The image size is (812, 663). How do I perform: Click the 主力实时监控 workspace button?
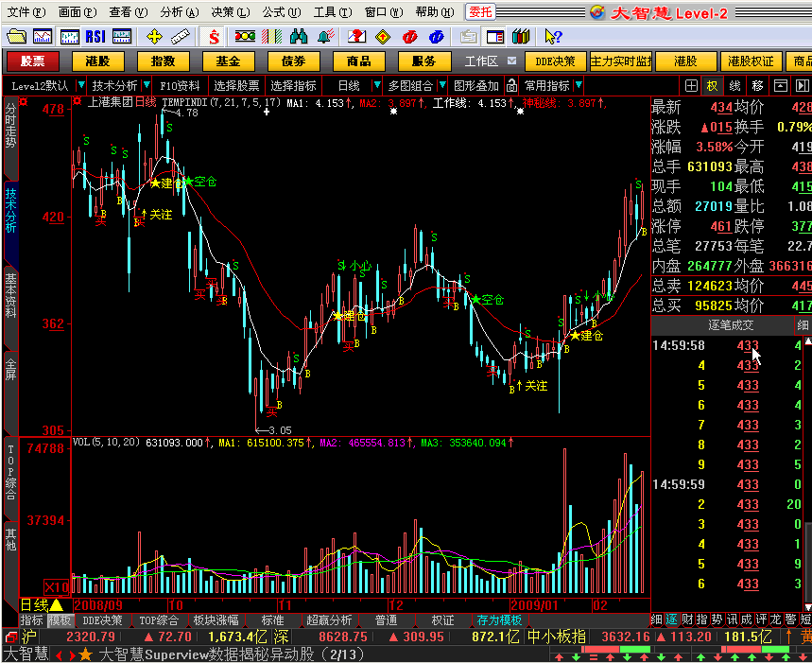tap(621, 61)
